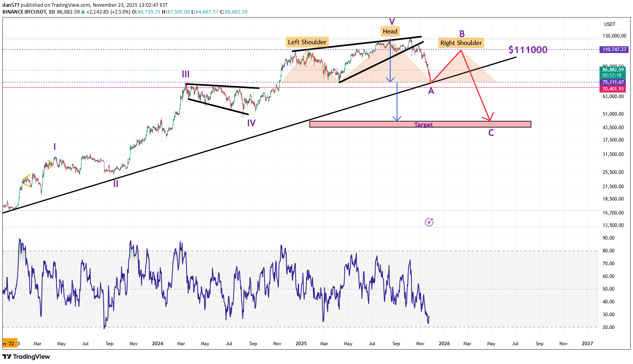Click the circled lightning bolt icon
The width and height of the screenshot is (633, 364).
pos(429,222)
